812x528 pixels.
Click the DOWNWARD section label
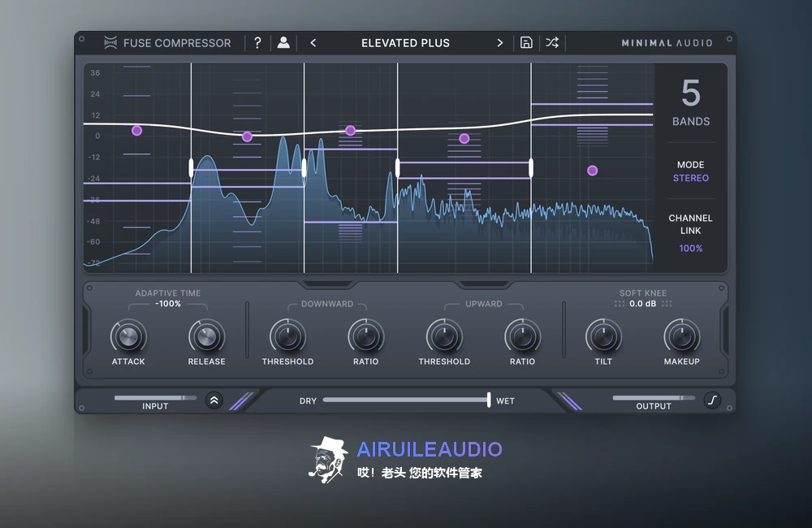click(x=327, y=304)
